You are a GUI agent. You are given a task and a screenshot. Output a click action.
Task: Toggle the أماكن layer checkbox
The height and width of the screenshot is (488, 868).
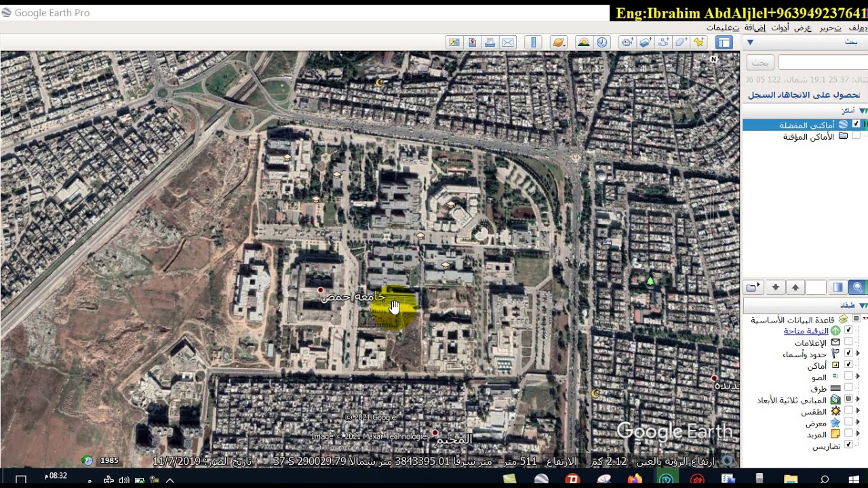coord(848,365)
